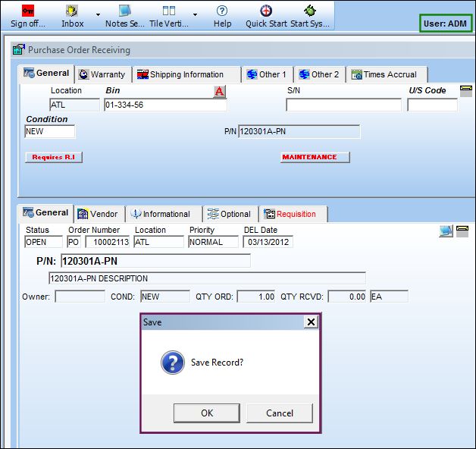Open the Optional tab

coord(230,214)
